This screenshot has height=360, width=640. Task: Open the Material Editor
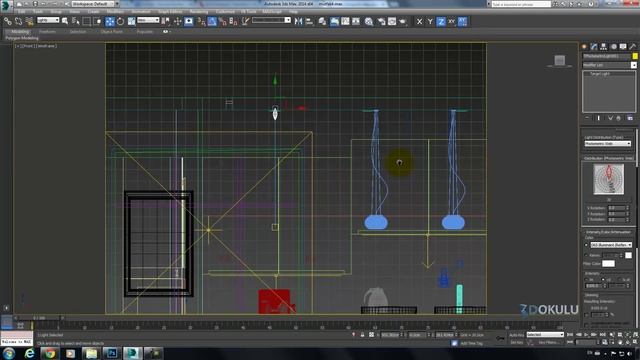click(369, 21)
